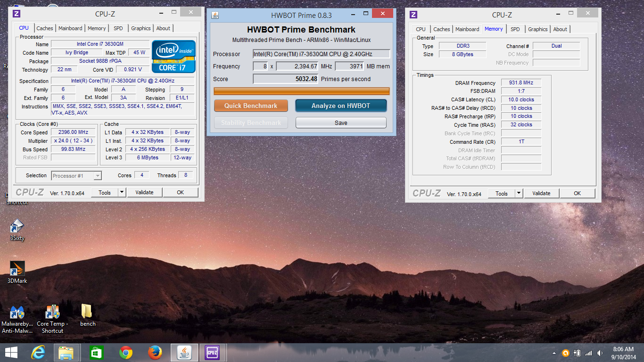Viewport: 644px width, 362px height.
Task: Click the battery tray icon
Action: point(577,353)
